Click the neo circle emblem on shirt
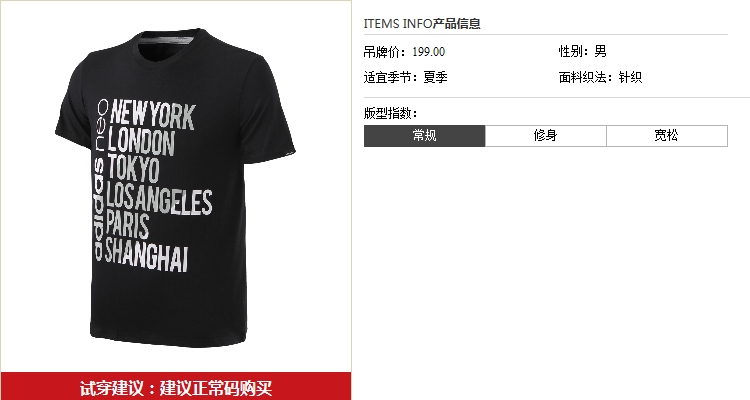The width and height of the screenshot is (750, 400). [103, 105]
